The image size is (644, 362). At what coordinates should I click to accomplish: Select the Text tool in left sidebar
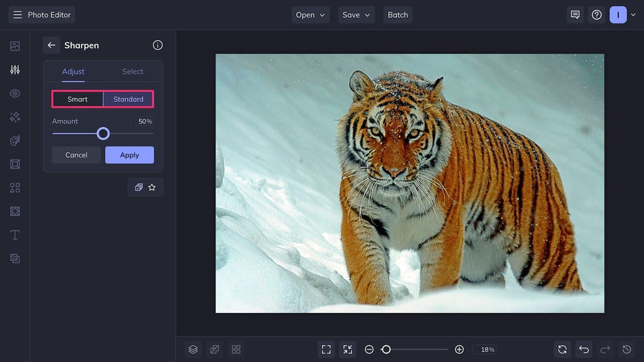tap(15, 235)
